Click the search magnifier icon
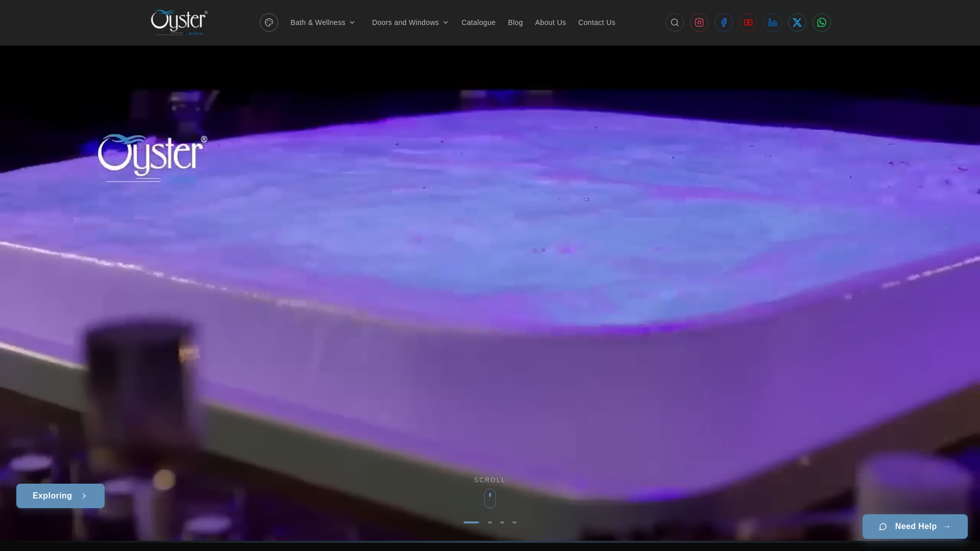 [x=675, y=22]
